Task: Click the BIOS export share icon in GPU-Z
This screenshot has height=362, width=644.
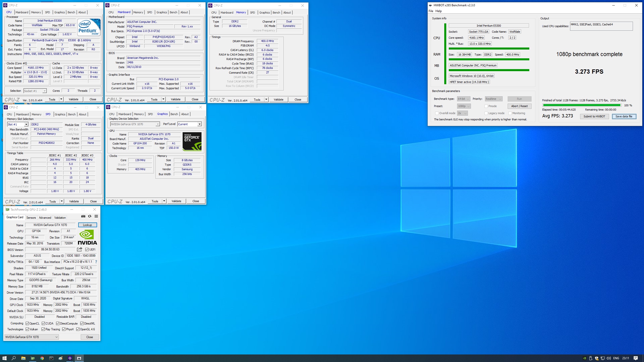Action: pos(79,249)
